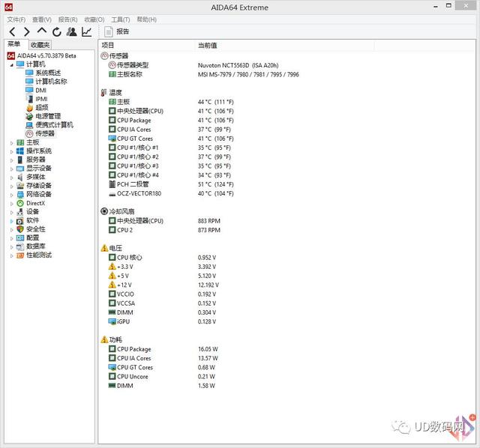Expand the 服务器 tree node
Image resolution: width=480 pixels, height=448 pixels.
pyautogui.click(x=12, y=160)
